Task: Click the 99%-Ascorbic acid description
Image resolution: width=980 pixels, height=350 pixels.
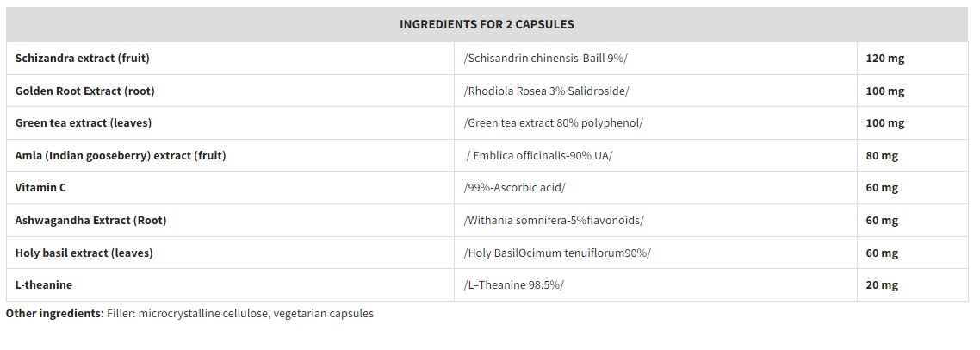Action: tap(514, 188)
